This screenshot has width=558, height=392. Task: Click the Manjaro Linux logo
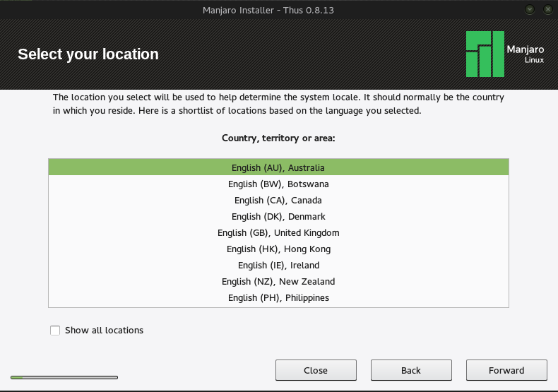point(505,54)
